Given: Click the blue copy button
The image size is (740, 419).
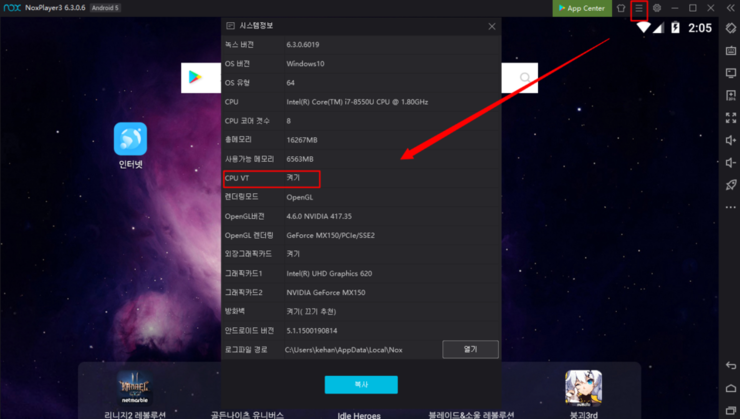Looking at the screenshot, I should click(x=361, y=385).
